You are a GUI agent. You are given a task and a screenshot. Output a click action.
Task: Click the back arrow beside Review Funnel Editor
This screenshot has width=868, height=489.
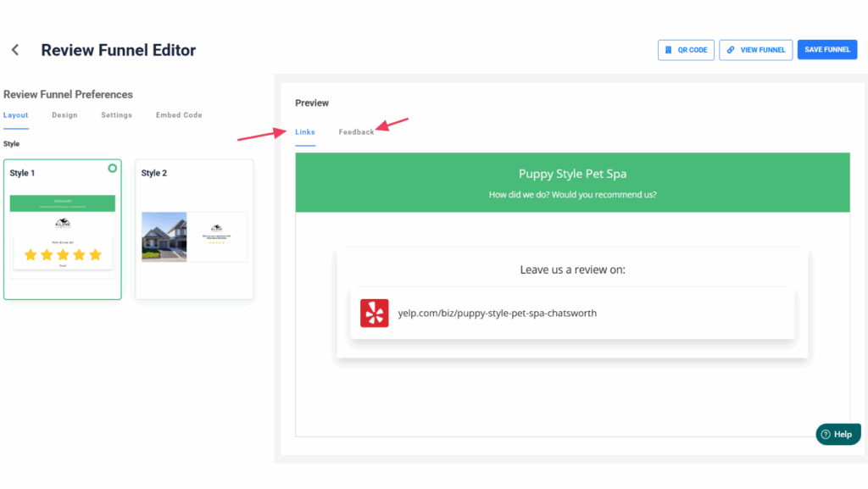coord(15,50)
